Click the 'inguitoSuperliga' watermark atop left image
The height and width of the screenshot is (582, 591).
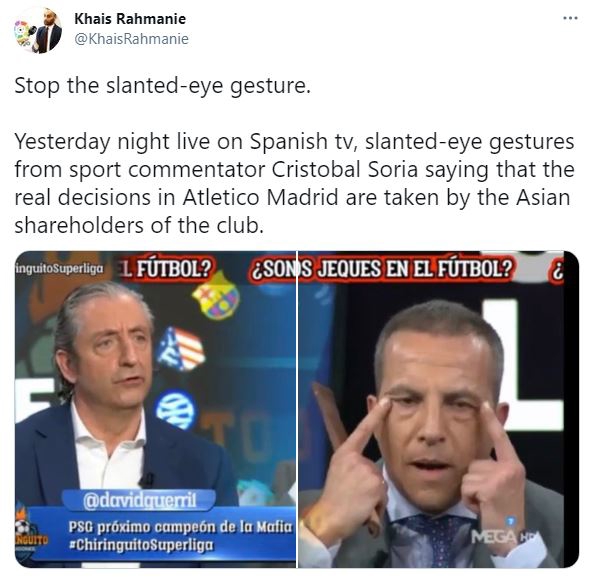(59, 269)
